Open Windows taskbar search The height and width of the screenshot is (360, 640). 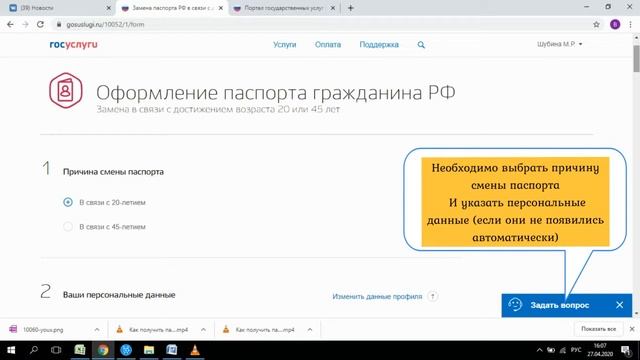pyautogui.click(x=34, y=350)
